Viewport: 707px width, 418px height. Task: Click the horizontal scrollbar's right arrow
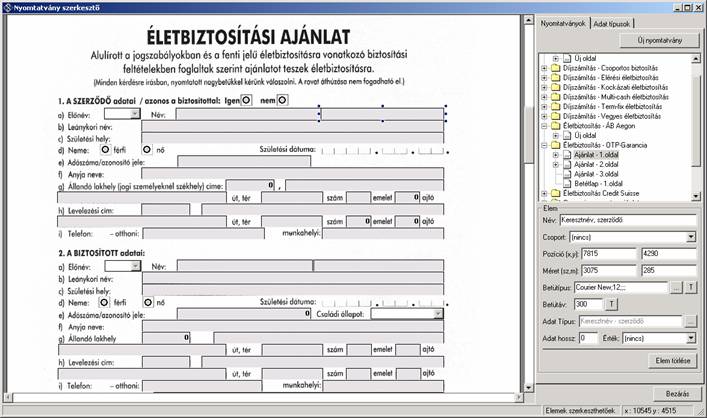519,397
